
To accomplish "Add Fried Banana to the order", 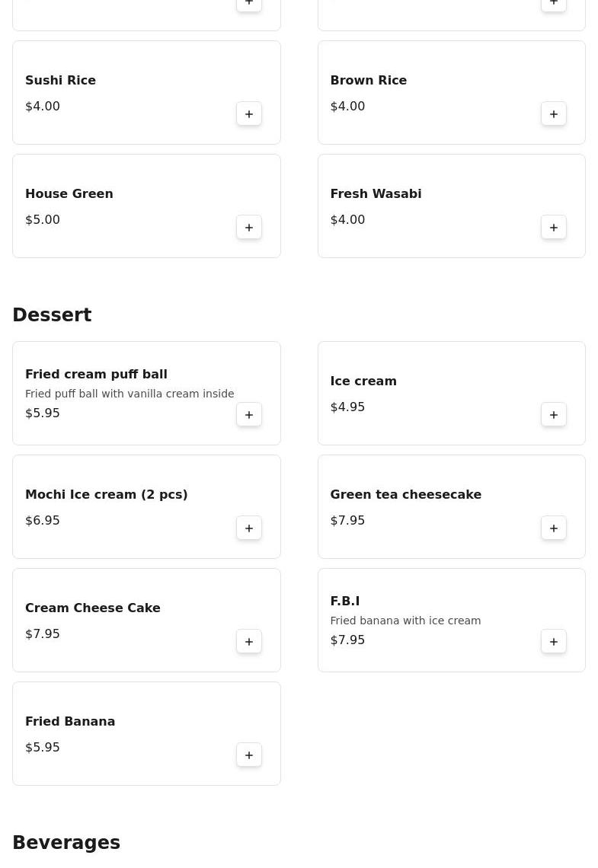I will (x=249, y=755).
